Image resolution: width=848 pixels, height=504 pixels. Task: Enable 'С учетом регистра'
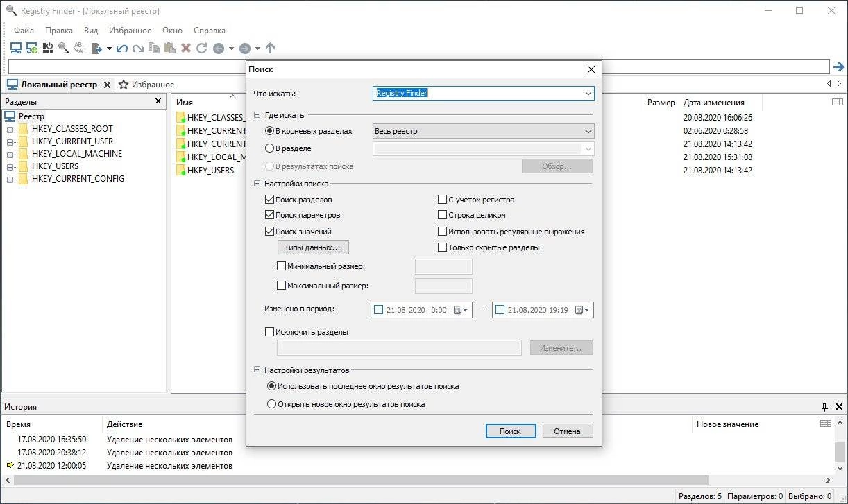[x=442, y=200]
